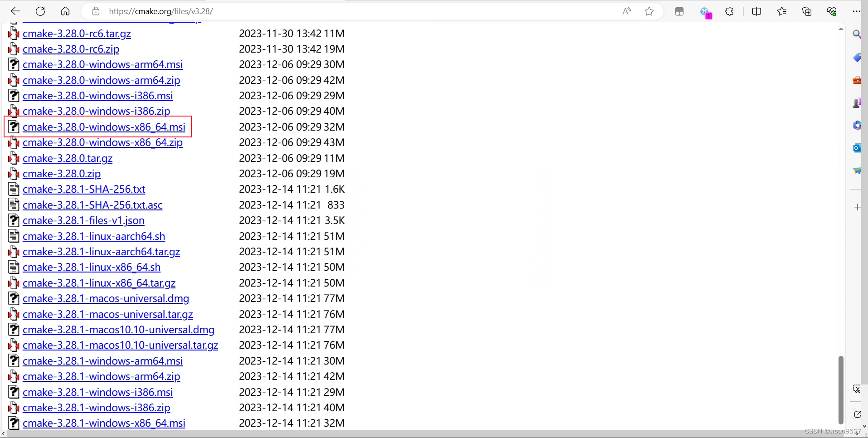Download cmake-3.28.1-macos10.10-universal.tar.gz
The width and height of the screenshot is (868, 438).
pyautogui.click(x=121, y=345)
